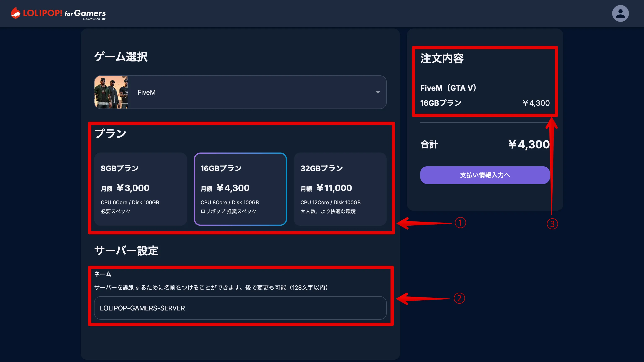Click the LOLIPOP! for Gamers logo

(58, 13)
